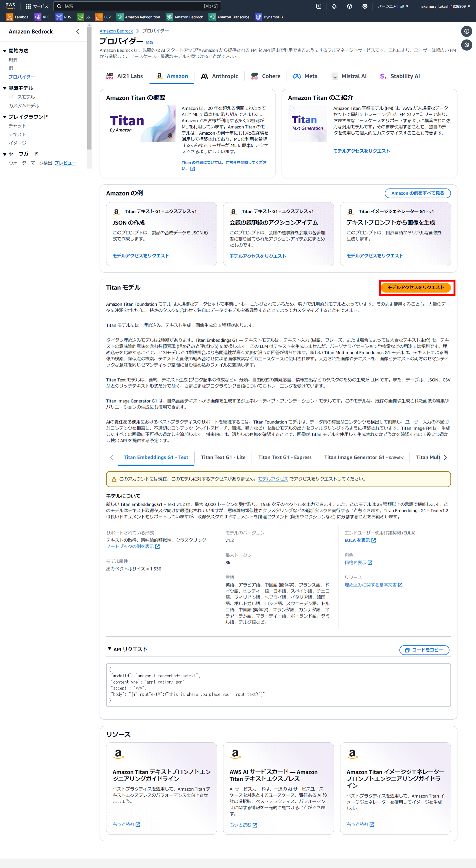This screenshot has width=476, height=868.
Task: Open the services grid menu icon
Action: click(28, 6)
